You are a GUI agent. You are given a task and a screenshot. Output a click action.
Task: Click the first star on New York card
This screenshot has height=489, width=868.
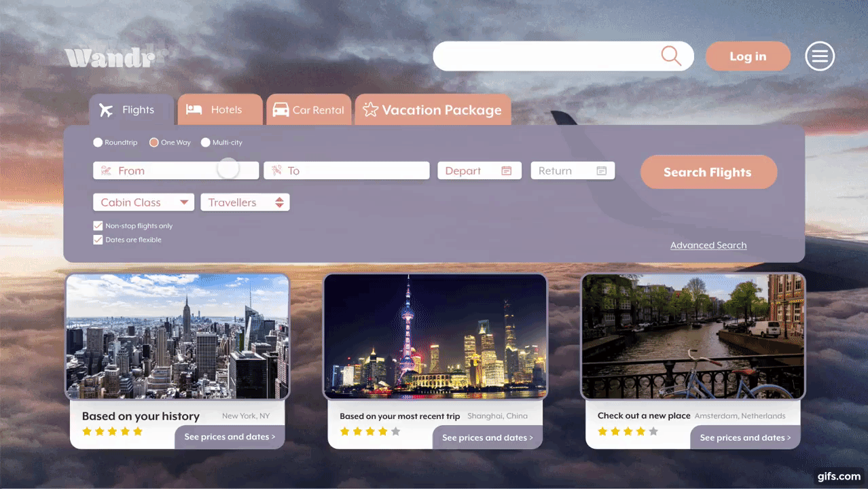87,431
